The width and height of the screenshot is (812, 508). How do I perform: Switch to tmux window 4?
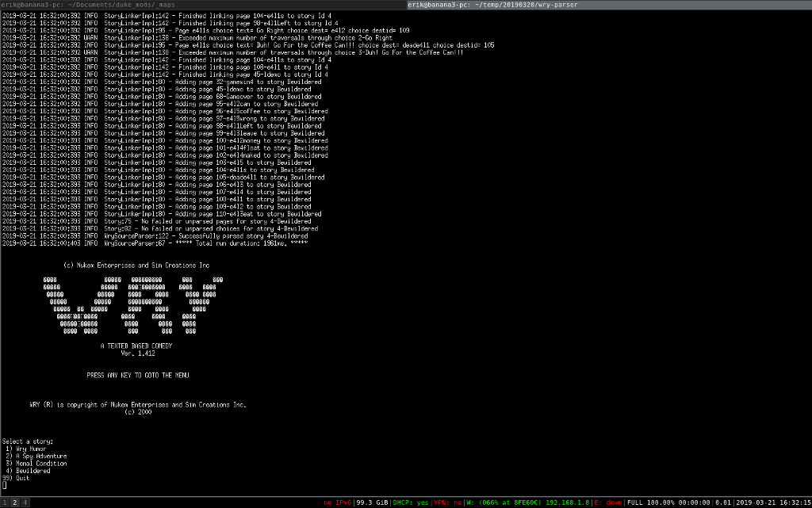[24, 502]
